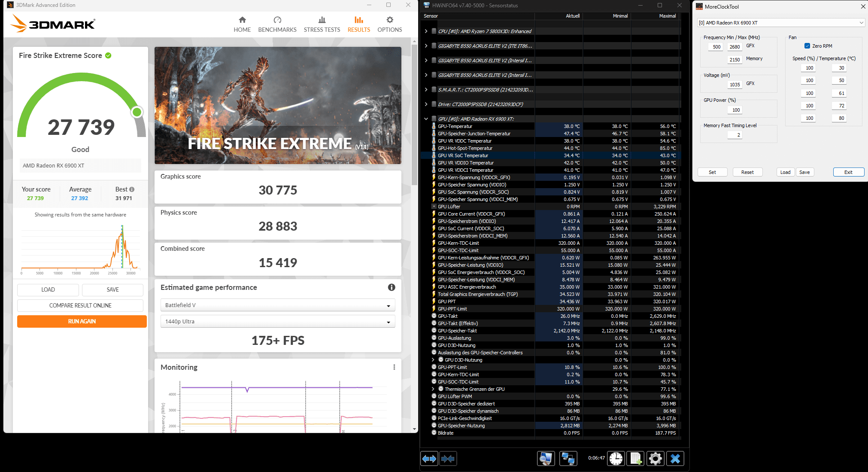Open the 1440p Ultra resolution dropdown

tap(278, 321)
